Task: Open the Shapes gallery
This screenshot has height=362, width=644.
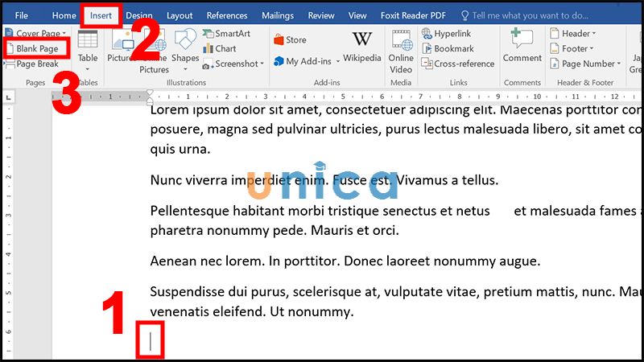Action: 185,51
